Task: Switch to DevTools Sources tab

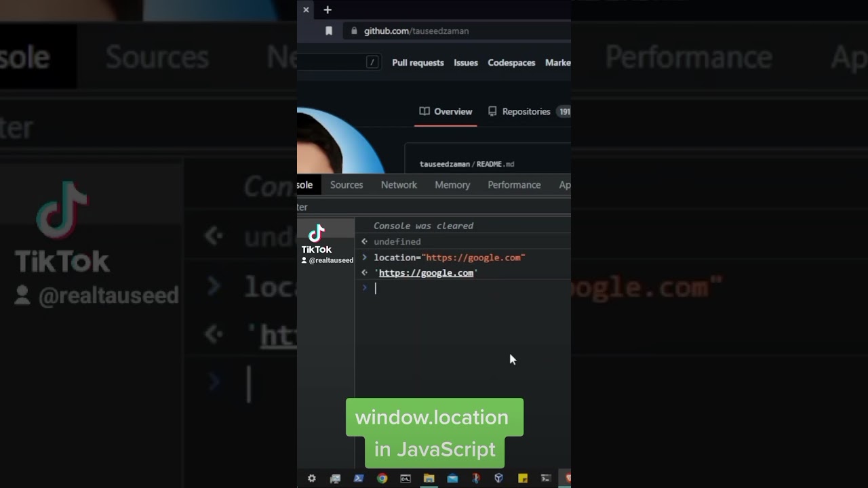Action: point(347,184)
